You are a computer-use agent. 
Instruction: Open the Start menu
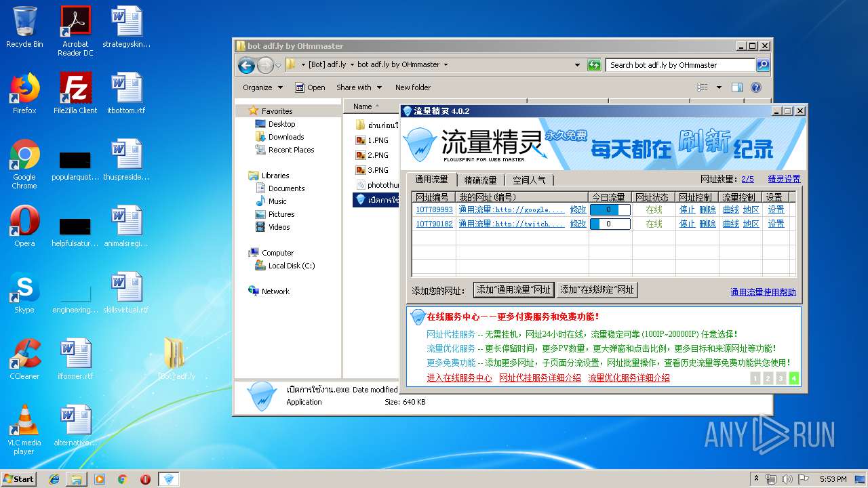(x=19, y=479)
